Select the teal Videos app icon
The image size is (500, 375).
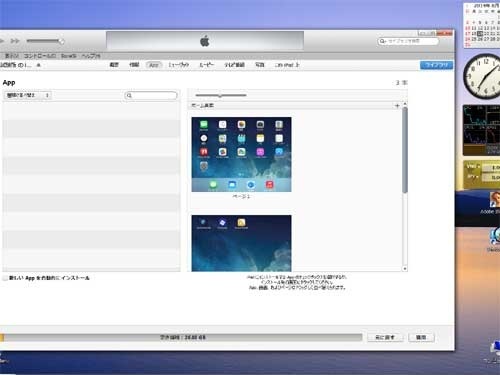click(x=241, y=138)
